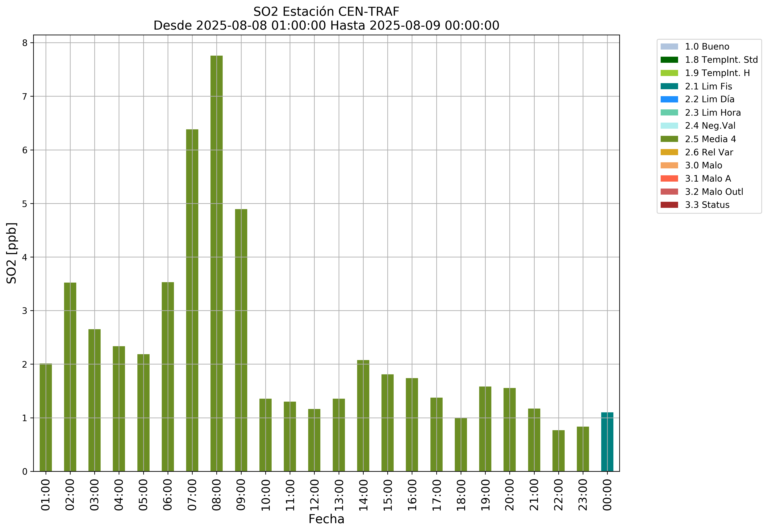
Task: Click the 1.0 Bueno legend color swatch
Action: [x=669, y=46]
